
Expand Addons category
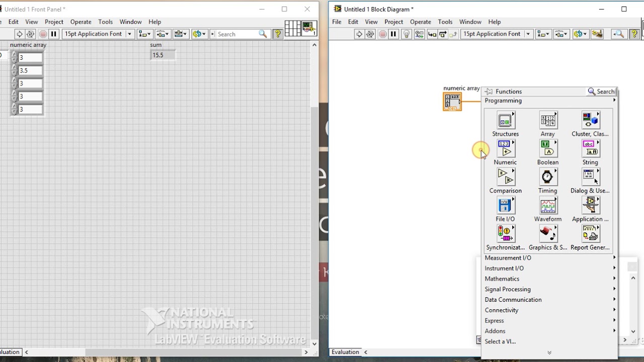coord(549,331)
